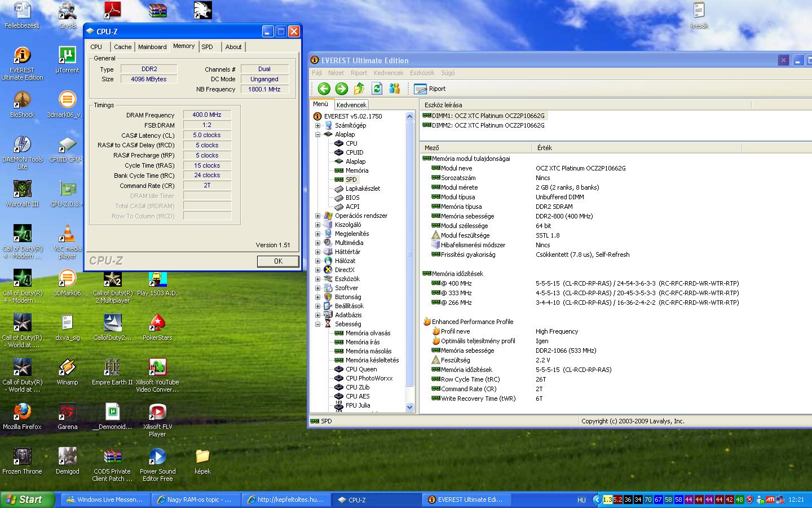This screenshot has width=812, height=508.
Task: Open the EVEREST Ultimate Edition desktop icon
Action: click(x=22, y=63)
